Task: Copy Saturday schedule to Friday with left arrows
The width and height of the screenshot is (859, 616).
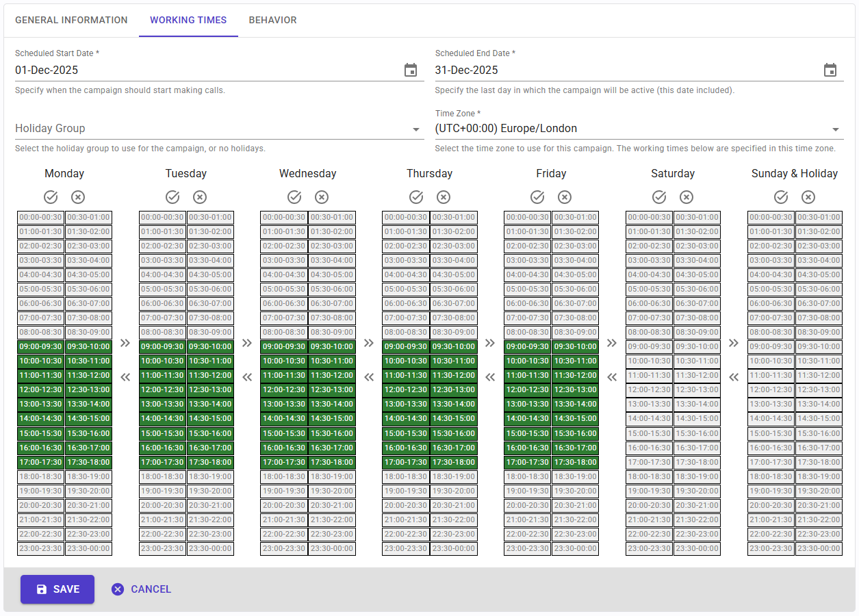Action: pos(612,376)
